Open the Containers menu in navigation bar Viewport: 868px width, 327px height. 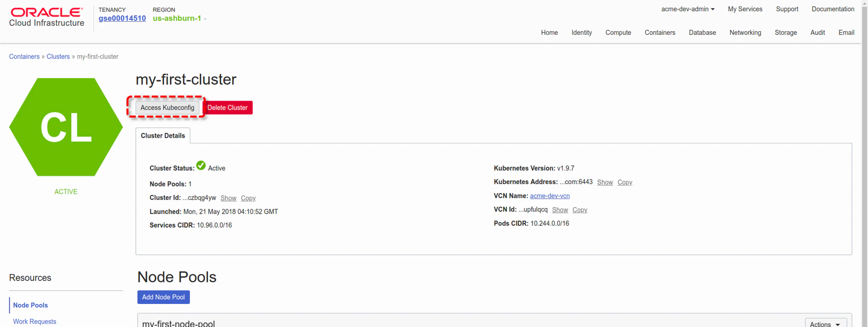(660, 33)
